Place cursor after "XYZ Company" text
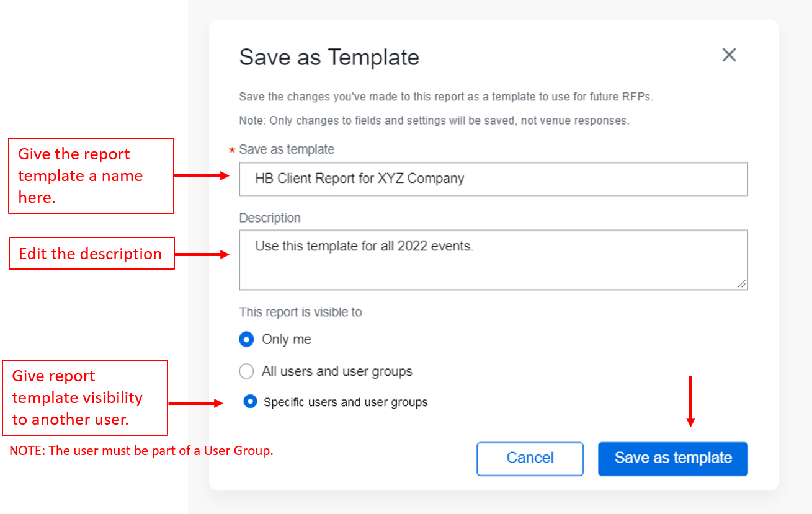Image resolution: width=812 pixels, height=514 pixels. tap(465, 179)
